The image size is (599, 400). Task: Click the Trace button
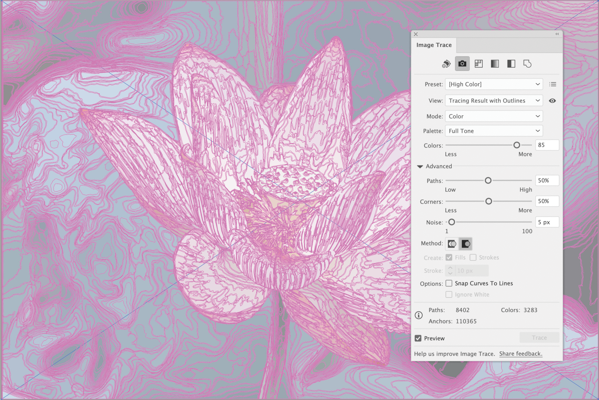coord(539,338)
